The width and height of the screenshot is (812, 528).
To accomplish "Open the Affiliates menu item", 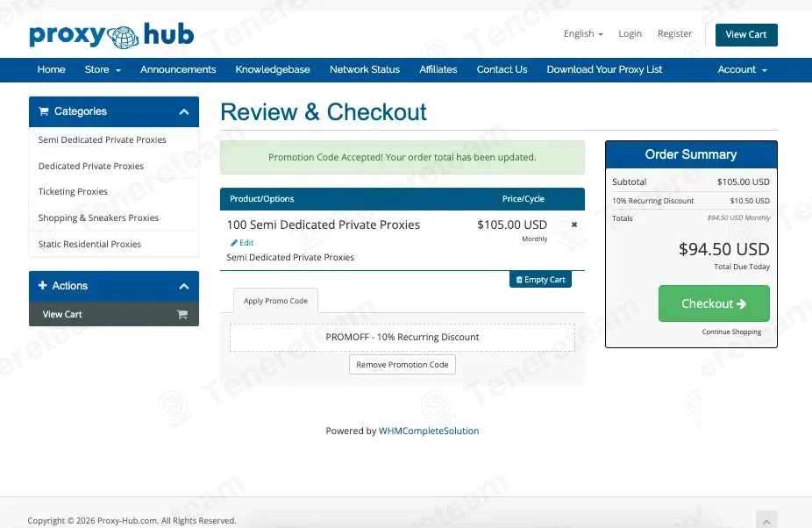I will pyautogui.click(x=438, y=69).
